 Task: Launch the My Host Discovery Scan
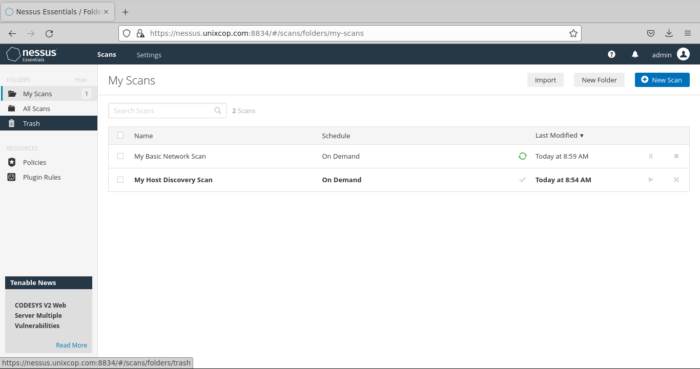650,180
